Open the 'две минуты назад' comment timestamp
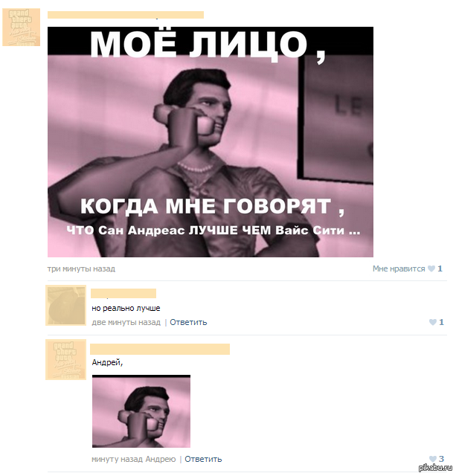456x476 pixels. [126, 322]
